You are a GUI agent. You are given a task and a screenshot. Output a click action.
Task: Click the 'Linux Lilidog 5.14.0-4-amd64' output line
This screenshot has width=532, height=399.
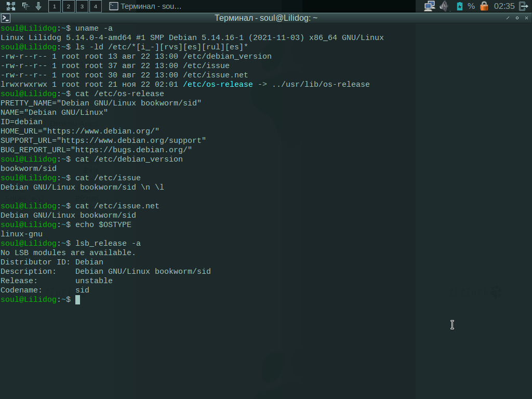pyautogui.click(x=192, y=37)
